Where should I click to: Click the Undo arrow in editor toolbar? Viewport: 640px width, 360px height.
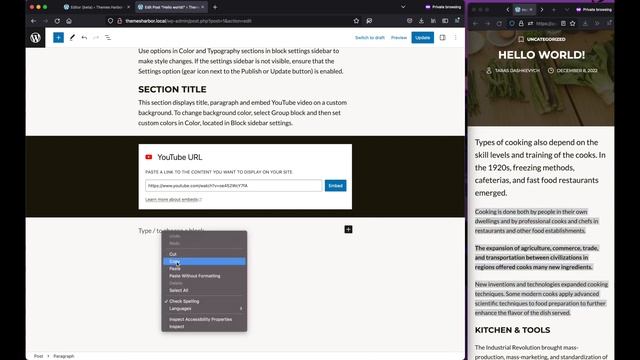(x=84, y=38)
